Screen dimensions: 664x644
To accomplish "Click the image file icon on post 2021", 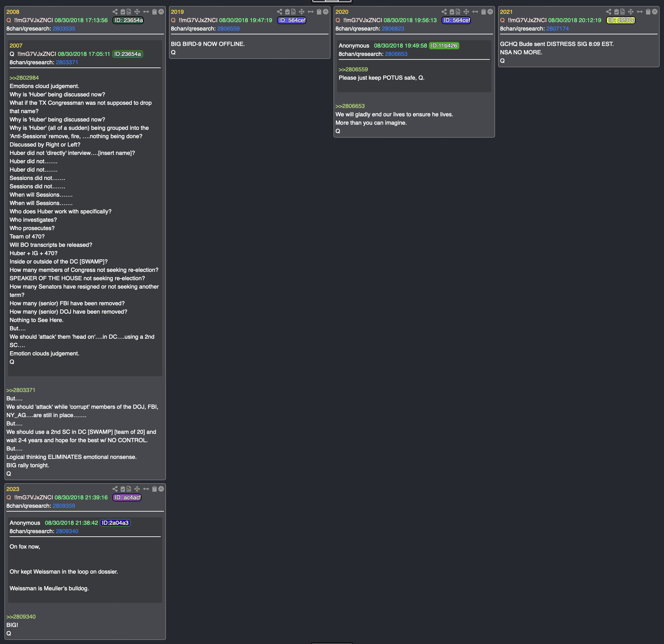I will click(x=623, y=12).
